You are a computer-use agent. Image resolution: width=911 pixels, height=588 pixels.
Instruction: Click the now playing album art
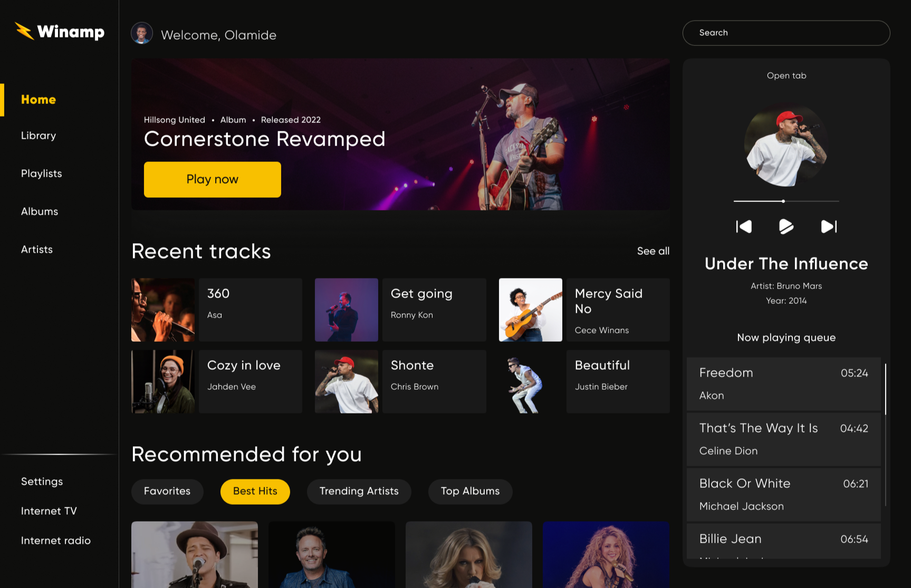(x=786, y=146)
